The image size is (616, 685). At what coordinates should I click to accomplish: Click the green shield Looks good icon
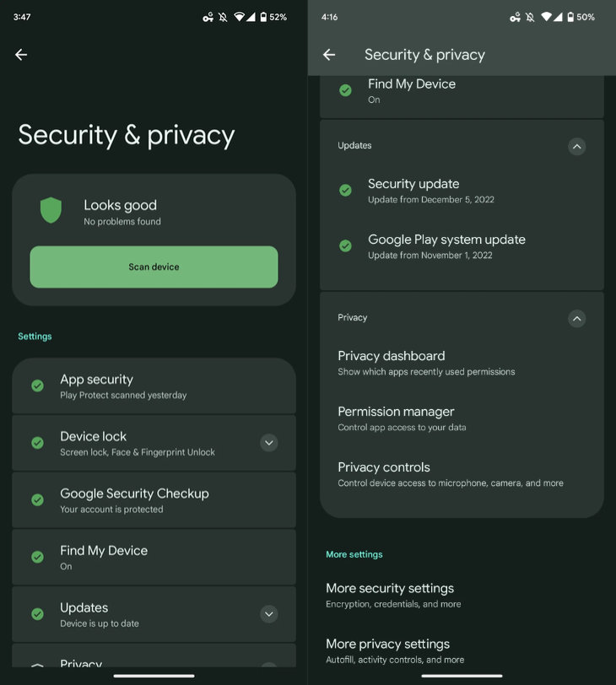[51, 210]
